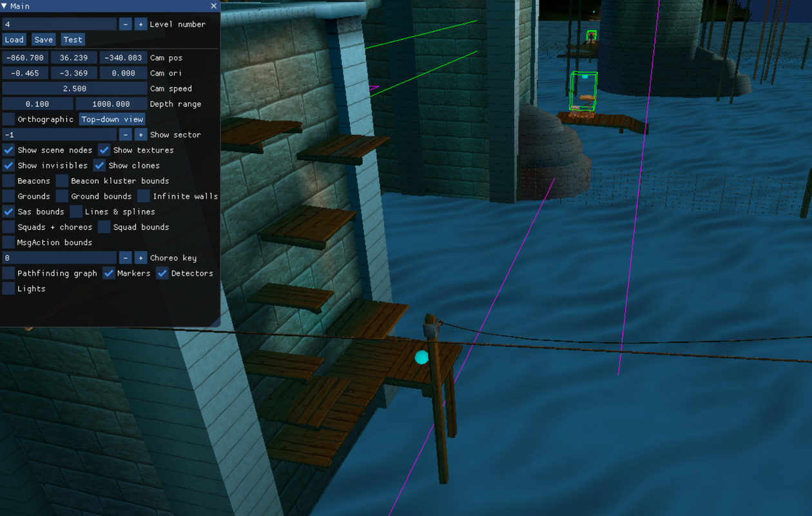Click the Level number input field

[x=59, y=24]
